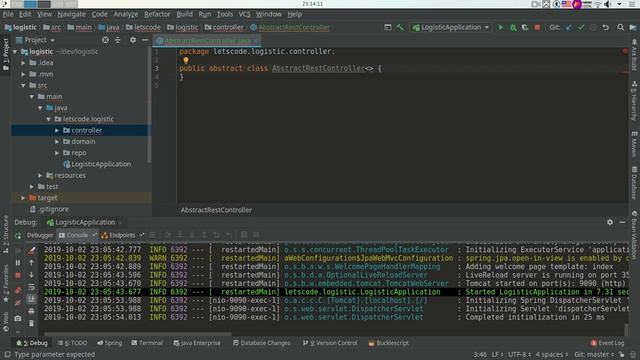
Task: Select LogisticApplication class in project tree
Action: tap(97, 164)
